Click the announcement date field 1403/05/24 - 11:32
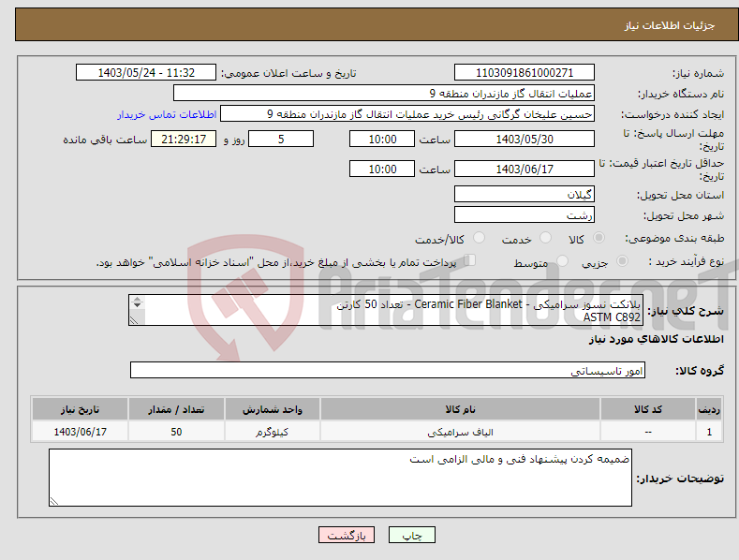 point(146,73)
